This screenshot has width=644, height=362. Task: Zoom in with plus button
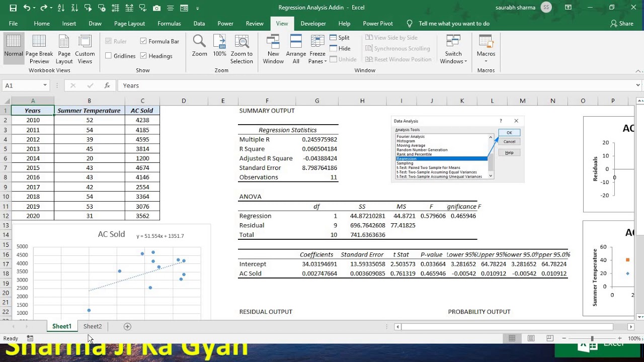619,338
